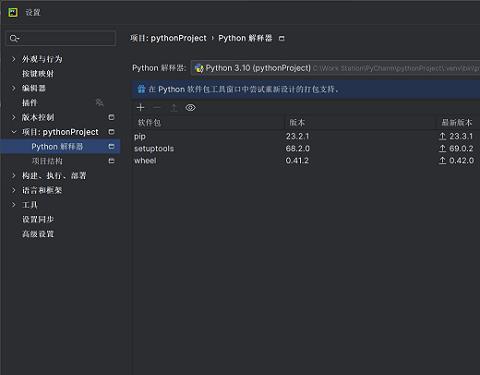
Task: Click the PyCharm logo in title bar
Action: pyautogui.click(x=13, y=12)
